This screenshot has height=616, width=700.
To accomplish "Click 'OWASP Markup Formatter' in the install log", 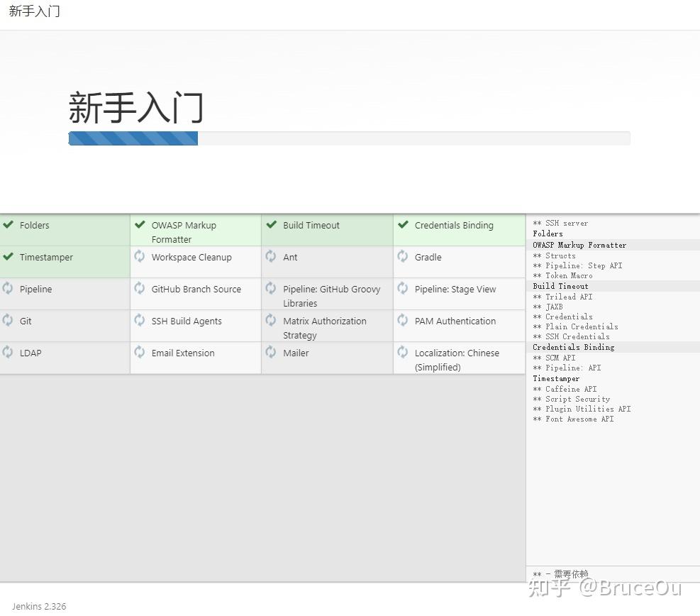I will (x=579, y=245).
